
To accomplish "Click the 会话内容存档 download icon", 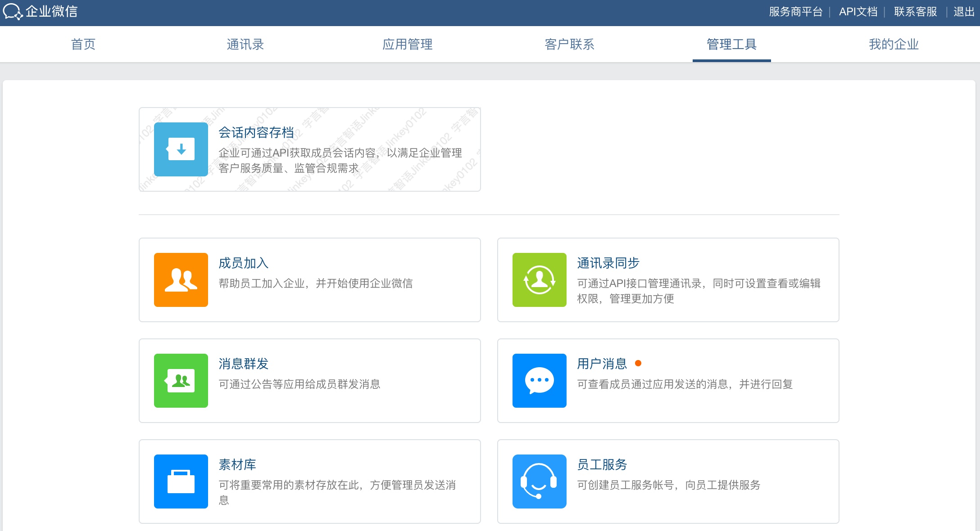I will coord(181,149).
